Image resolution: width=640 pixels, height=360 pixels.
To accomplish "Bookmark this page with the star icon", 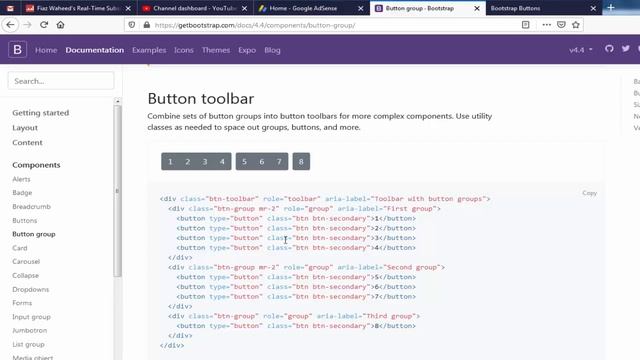I will tap(576, 25).
